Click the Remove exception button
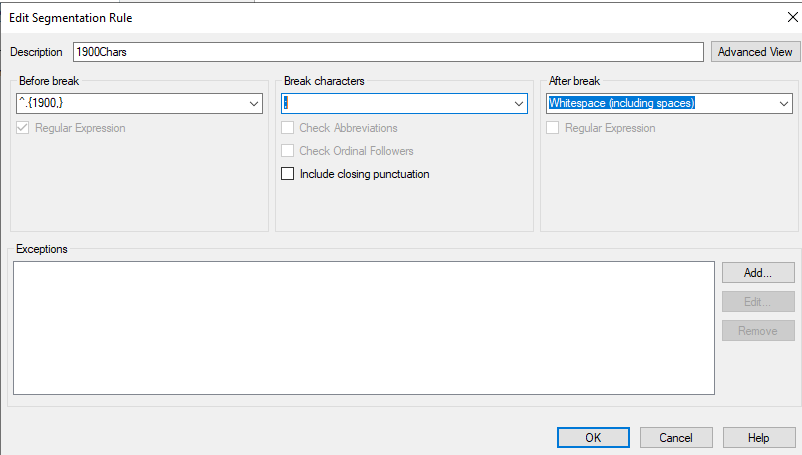802x455 pixels. [x=758, y=330]
